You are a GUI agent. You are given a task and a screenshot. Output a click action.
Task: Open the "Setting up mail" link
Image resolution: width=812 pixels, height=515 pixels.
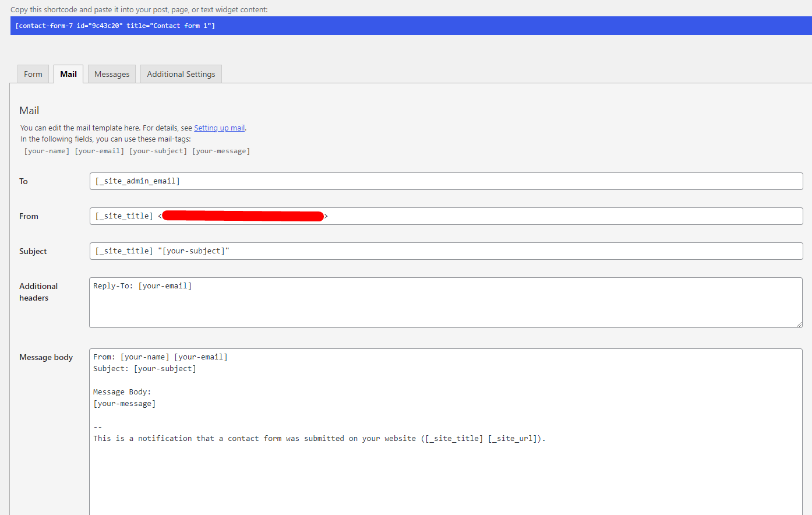(x=219, y=128)
